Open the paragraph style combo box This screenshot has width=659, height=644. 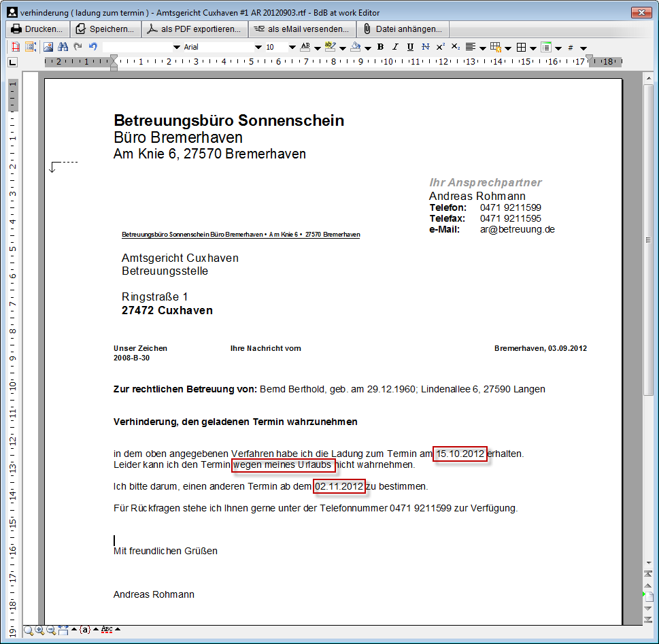point(141,47)
